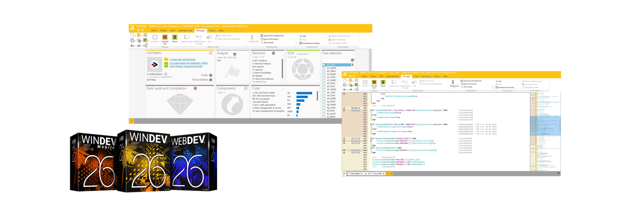The height and width of the screenshot is (221, 644).
Task: Toggle Ignore the timers in code editor window
Action: click(469, 84)
